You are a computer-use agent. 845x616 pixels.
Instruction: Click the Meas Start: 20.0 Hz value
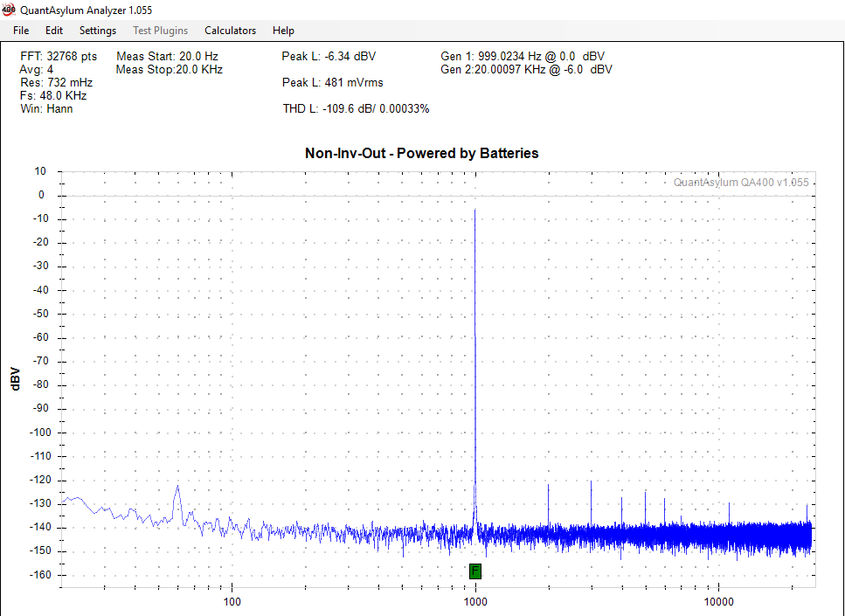(167, 56)
